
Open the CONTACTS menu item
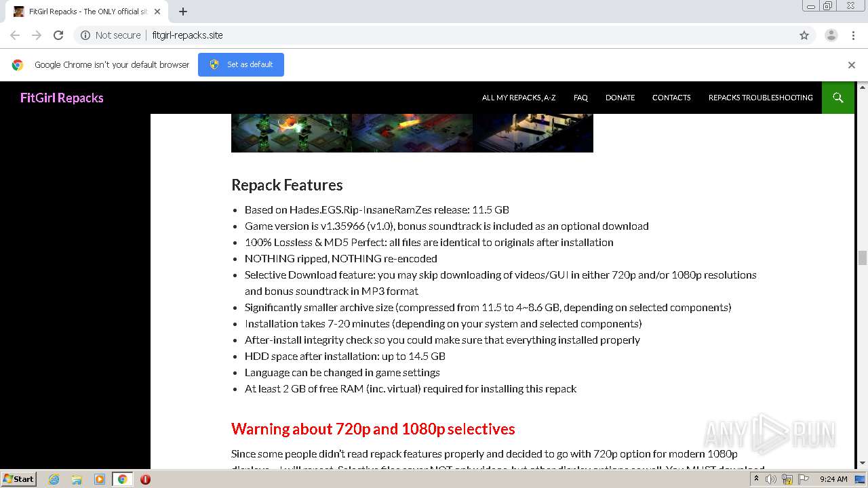(671, 98)
